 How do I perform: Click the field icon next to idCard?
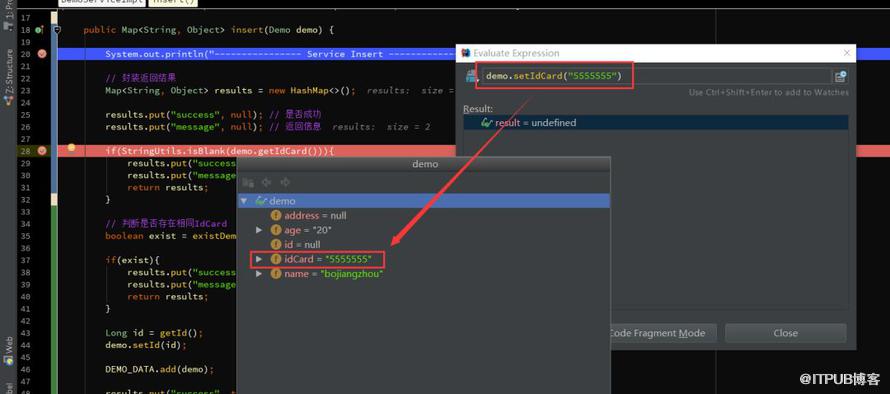click(x=276, y=259)
